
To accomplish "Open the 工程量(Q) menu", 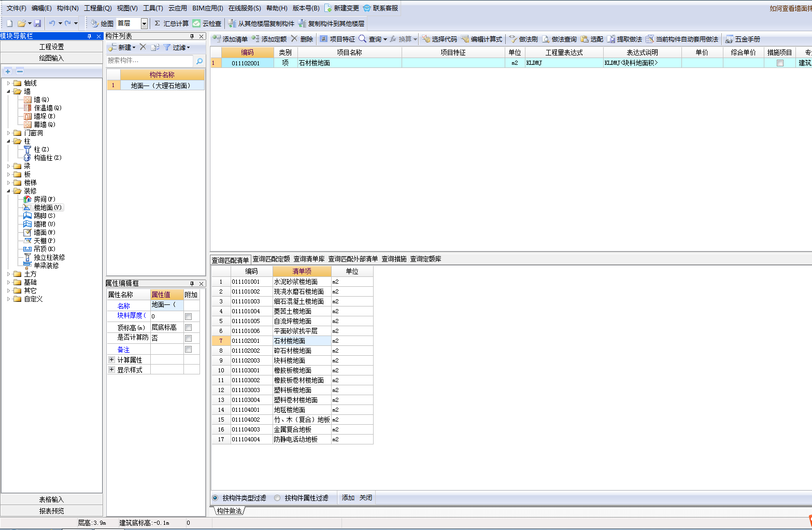I will coord(97,8).
